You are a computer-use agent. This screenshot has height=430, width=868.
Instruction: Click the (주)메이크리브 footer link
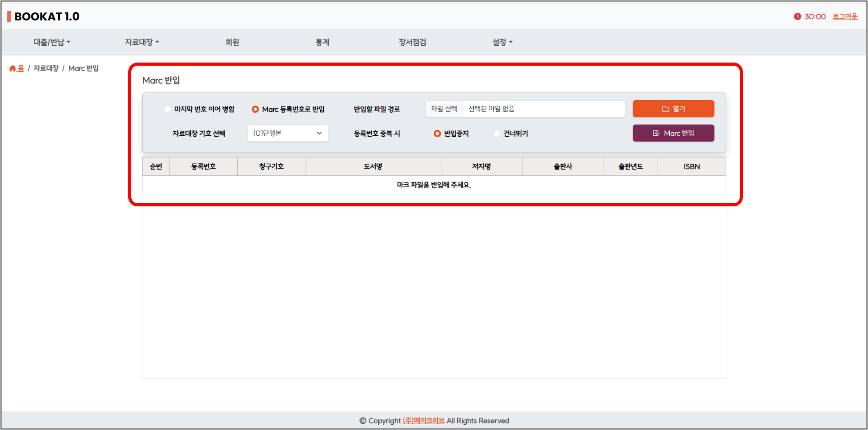(423, 421)
